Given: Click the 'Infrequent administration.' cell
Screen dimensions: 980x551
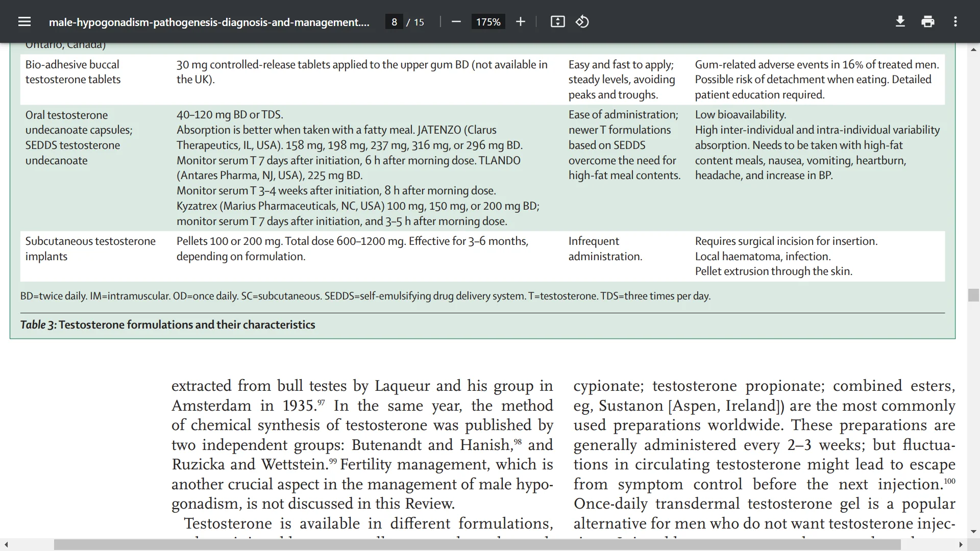Looking at the screenshot, I should tap(605, 248).
